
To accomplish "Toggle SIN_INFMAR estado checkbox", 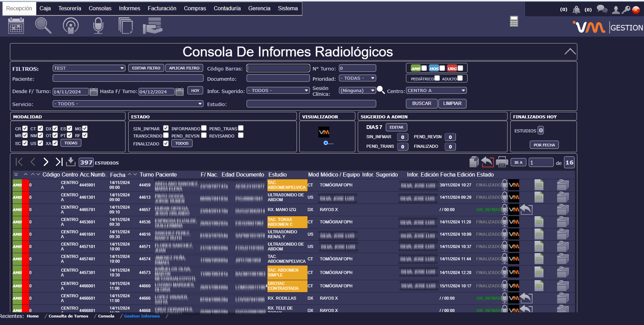I will [x=166, y=128].
